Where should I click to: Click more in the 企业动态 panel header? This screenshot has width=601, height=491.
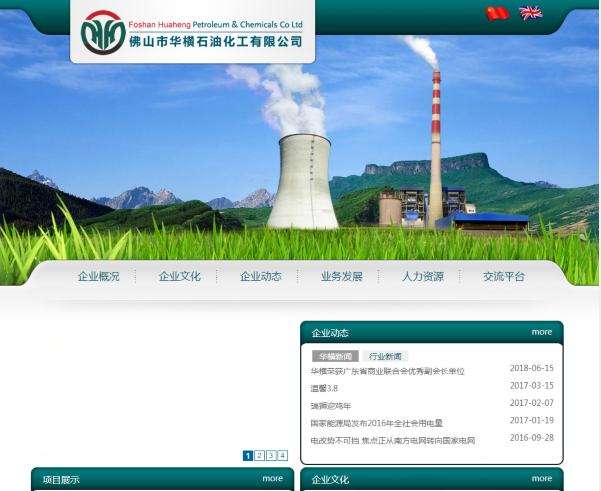(x=541, y=332)
